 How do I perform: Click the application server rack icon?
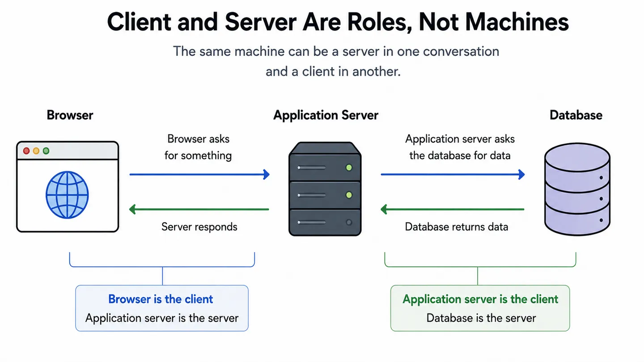pos(325,189)
